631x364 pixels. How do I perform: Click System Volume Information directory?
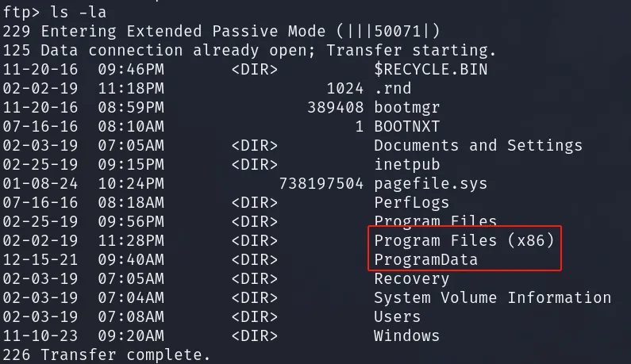point(493,298)
